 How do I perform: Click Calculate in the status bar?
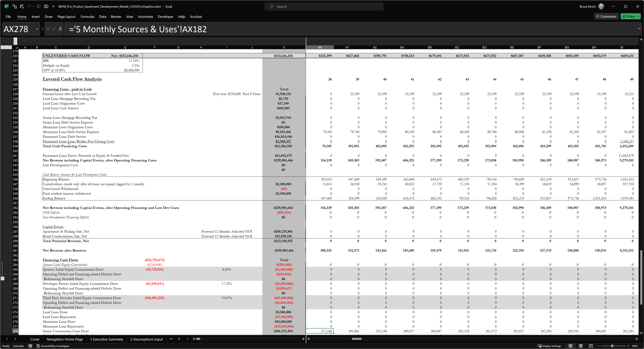point(18,346)
